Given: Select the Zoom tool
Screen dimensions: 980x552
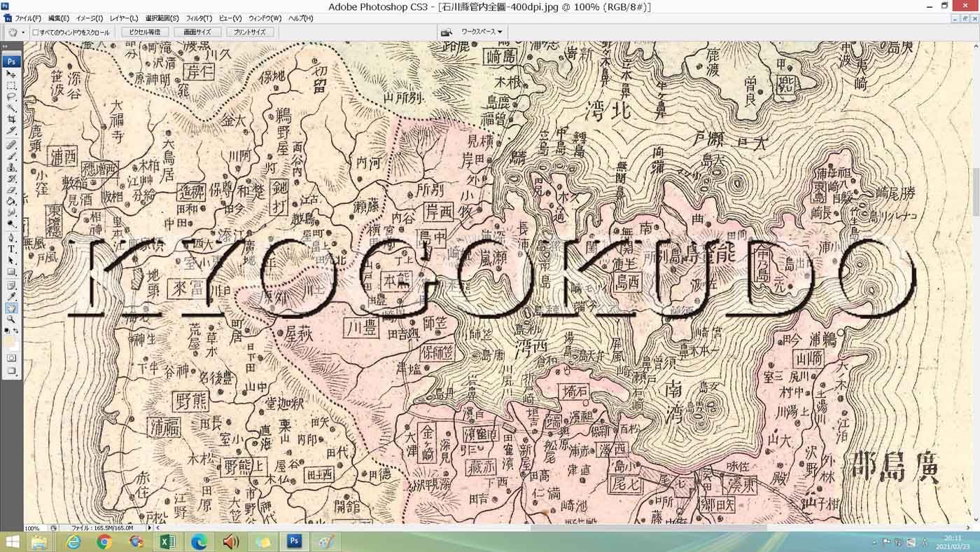Looking at the screenshot, I should pos(11,319).
